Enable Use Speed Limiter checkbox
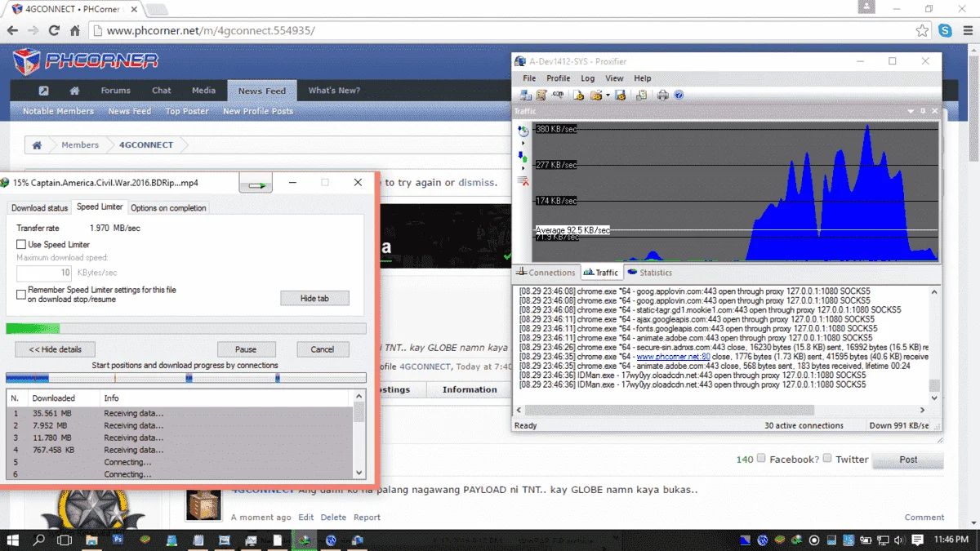This screenshot has width=980, height=551. (22, 245)
